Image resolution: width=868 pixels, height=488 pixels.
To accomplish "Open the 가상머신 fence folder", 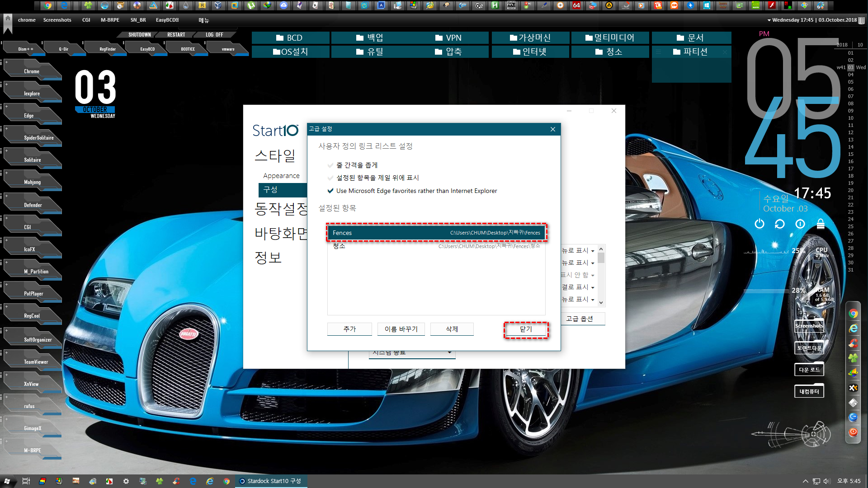I will coord(530,38).
